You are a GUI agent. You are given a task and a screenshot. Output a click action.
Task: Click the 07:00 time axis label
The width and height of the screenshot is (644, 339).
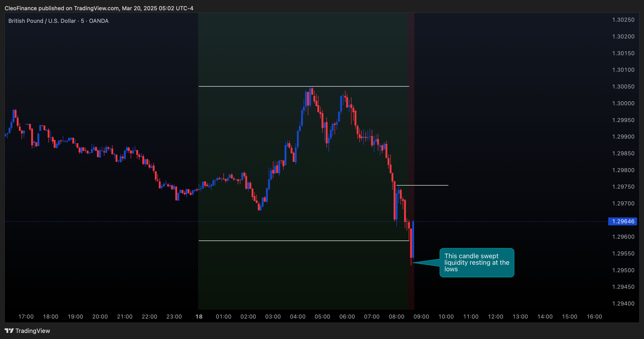372,317
